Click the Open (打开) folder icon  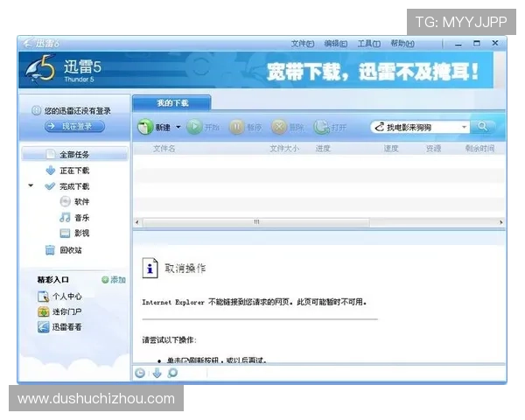click(x=321, y=127)
